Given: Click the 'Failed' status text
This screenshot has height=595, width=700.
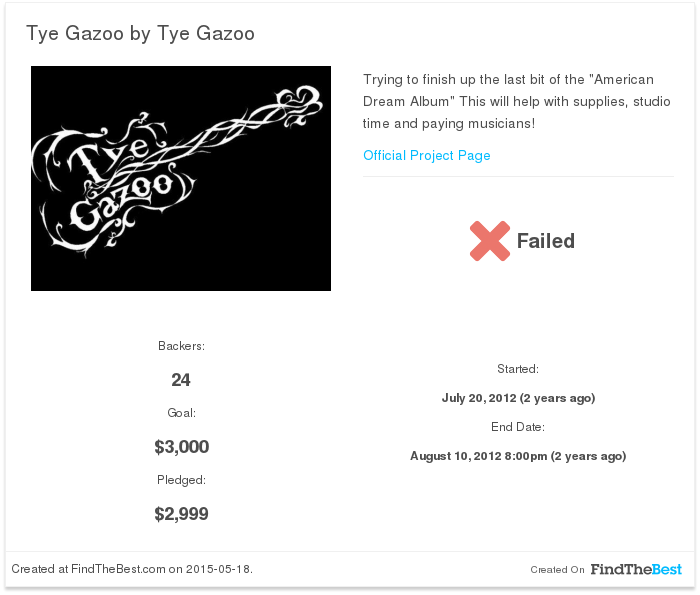Looking at the screenshot, I should (546, 241).
